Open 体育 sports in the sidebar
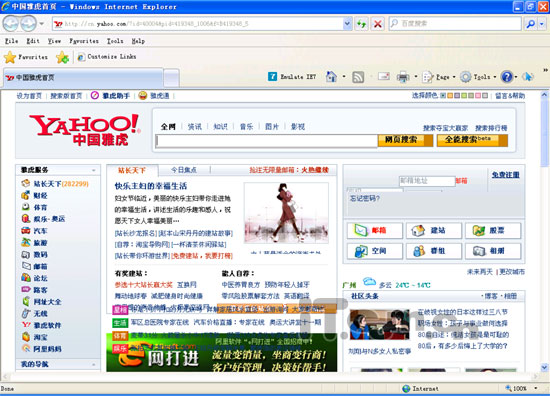Viewport: 550px width, 396px height. coord(34,207)
